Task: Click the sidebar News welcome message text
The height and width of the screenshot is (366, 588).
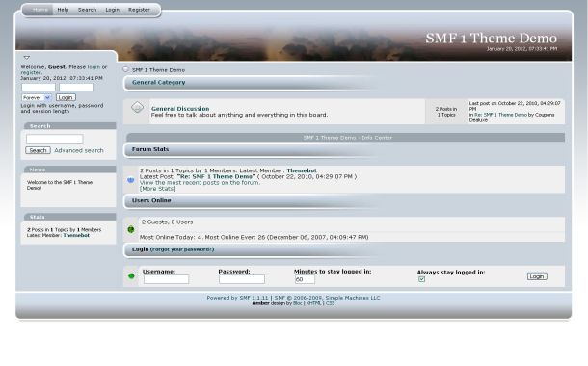Action: (x=60, y=185)
